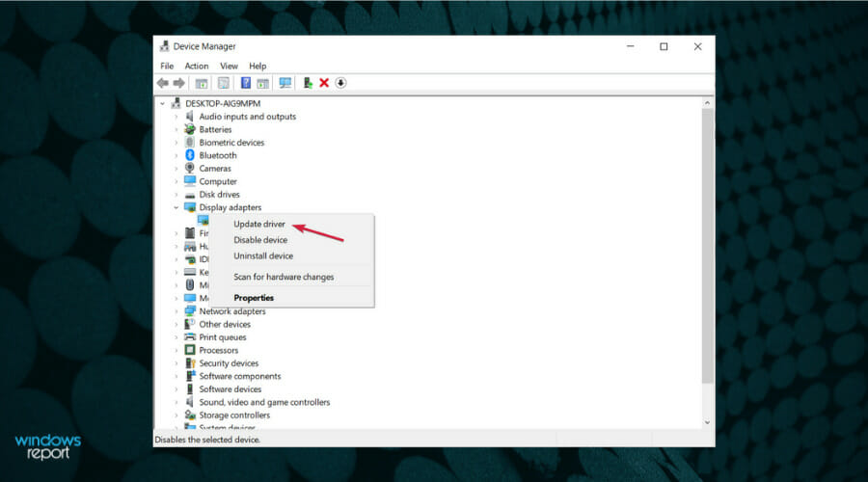This screenshot has width=868, height=482.
Task: Select the Biometric devices tree item label
Action: pos(231,143)
